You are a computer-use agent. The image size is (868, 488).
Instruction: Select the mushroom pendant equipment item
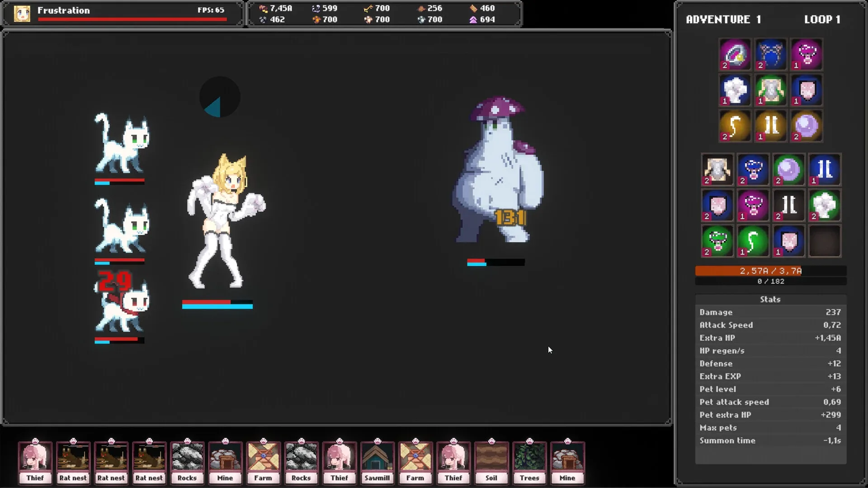coord(807,55)
